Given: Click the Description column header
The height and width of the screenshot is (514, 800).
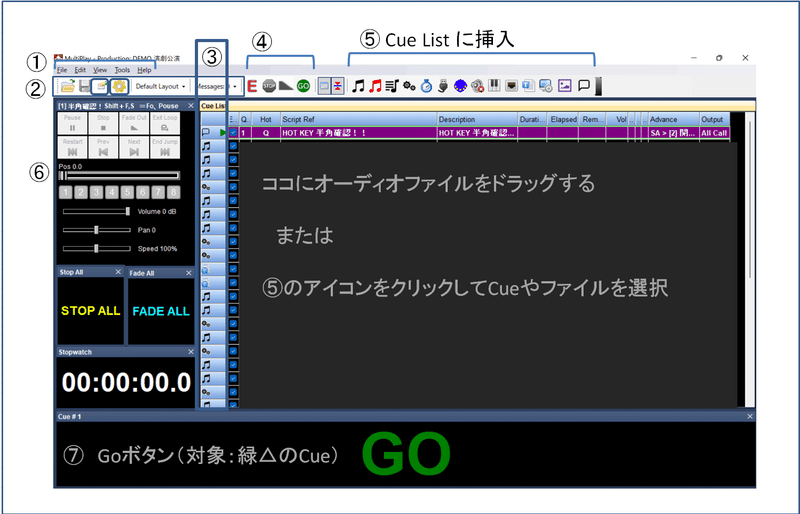Looking at the screenshot, I should (477, 119).
